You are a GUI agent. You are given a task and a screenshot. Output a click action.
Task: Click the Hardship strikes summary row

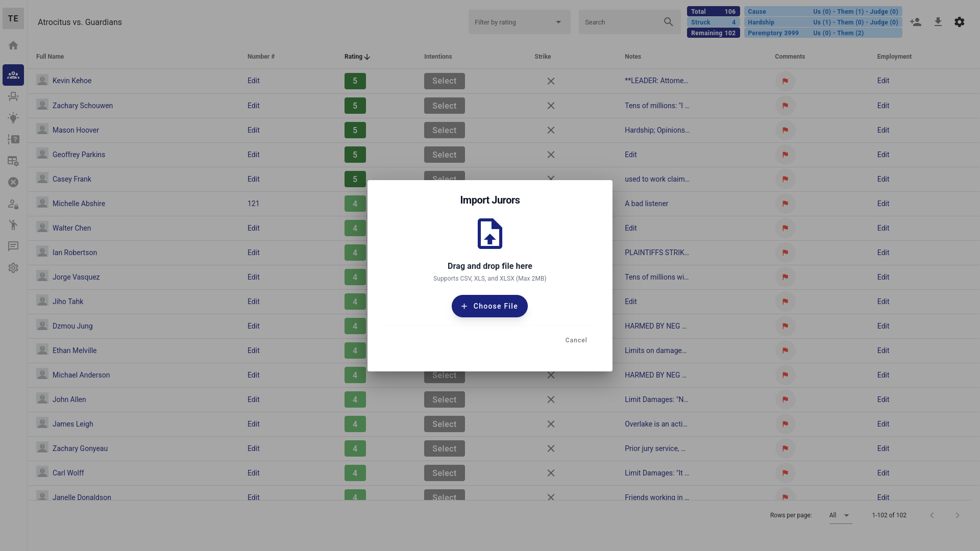[823, 22]
